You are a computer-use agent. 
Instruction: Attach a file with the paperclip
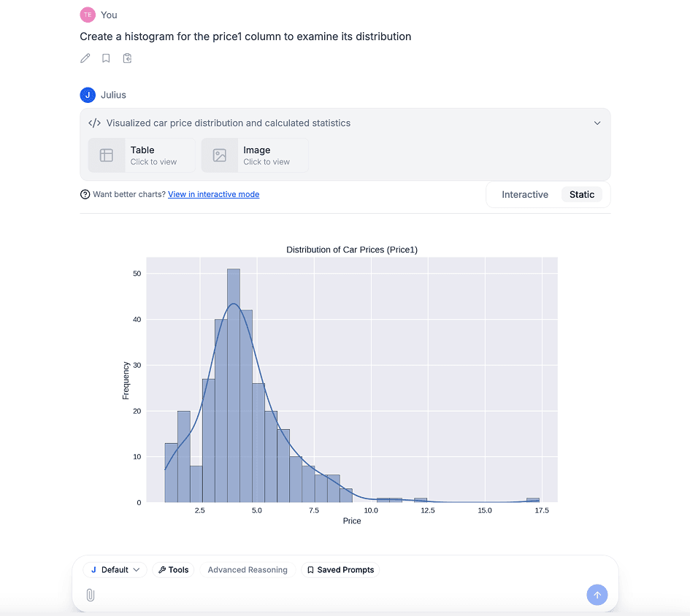(x=90, y=595)
